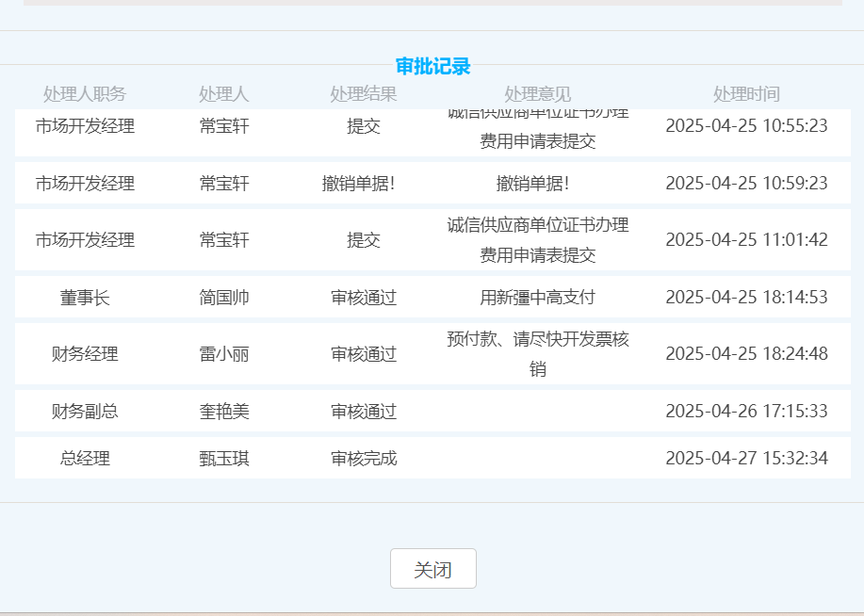Select the 处理结果 column header
This screenshot has height=616, width=864.
(364, 94)
